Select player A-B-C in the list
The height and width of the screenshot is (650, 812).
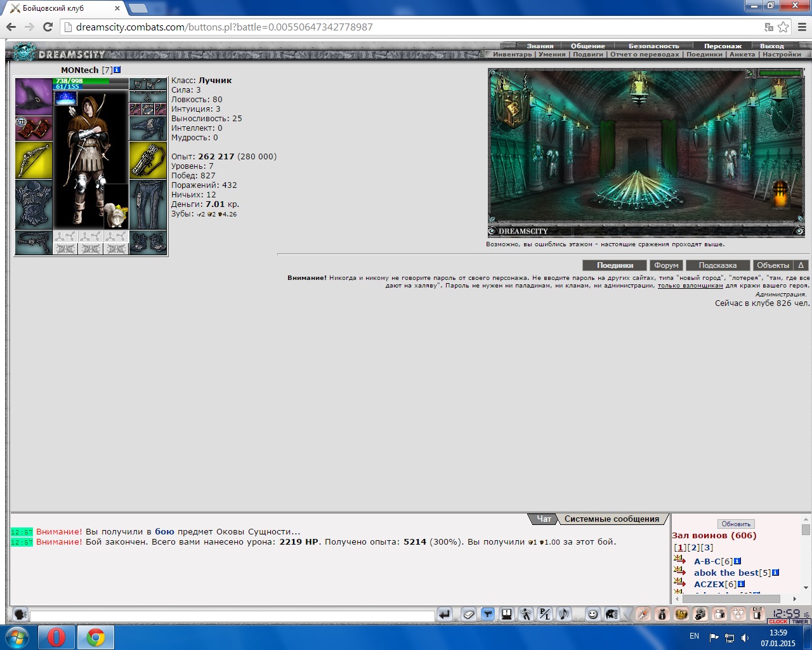pyautogui.click(x=707, y=561)
